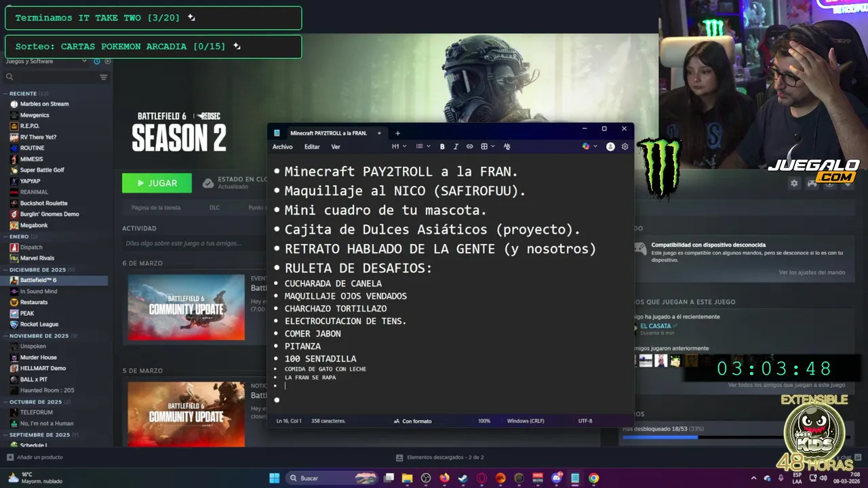Viewport: 868px width, 488px height.
Task: Click green JUGAR button
Action: click(x=157, y=183)
